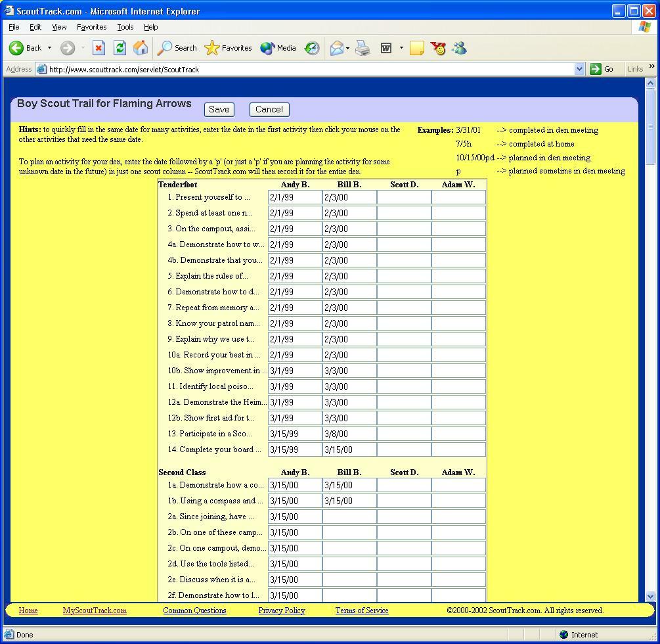Viewport: 660px width, 644px height.
Task: Cancel the Boy Scout Trail edits
Action: (269, 110)
